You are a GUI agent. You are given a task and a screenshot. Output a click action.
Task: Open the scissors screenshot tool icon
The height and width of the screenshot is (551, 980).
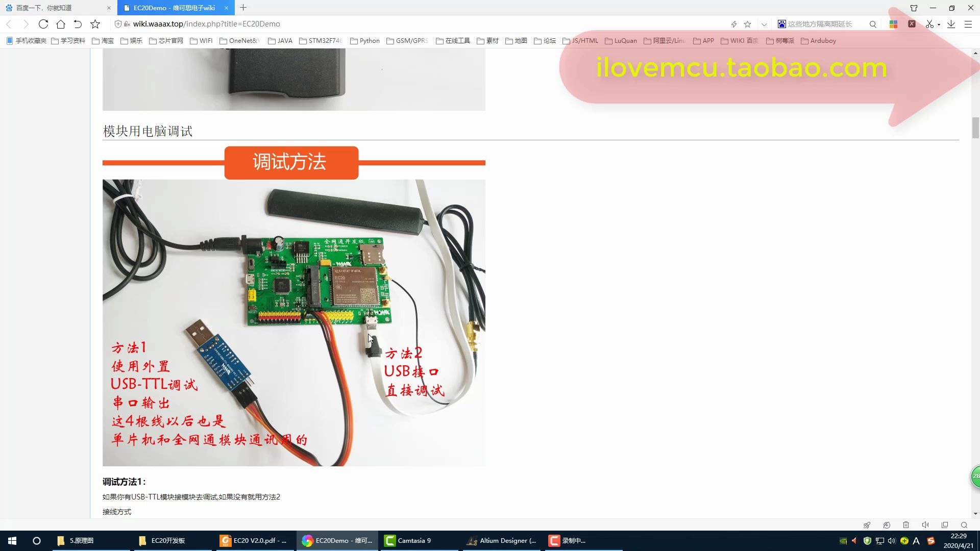pyautogui.click(x=929, y=24)
